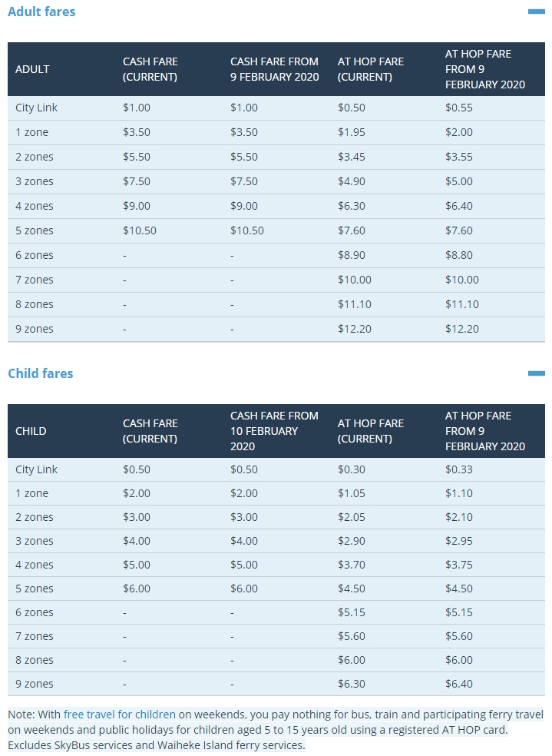Click child 9 zones $6.40 fare
This screenshot has height=756, width=552.
coord(458,684)
